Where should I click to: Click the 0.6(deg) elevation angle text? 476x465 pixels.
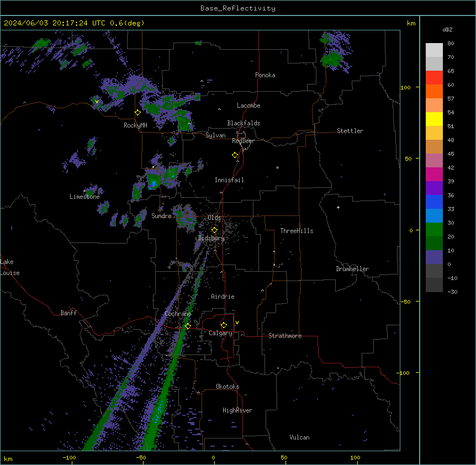[x=127, y=23]
